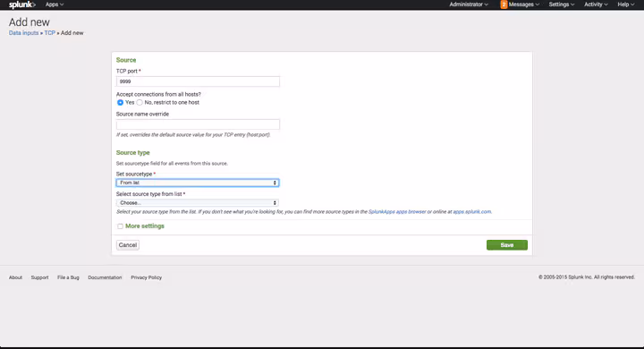644x349 pixels.
Task: Open the Documentation footer link
Action: (x=105, y=277)
